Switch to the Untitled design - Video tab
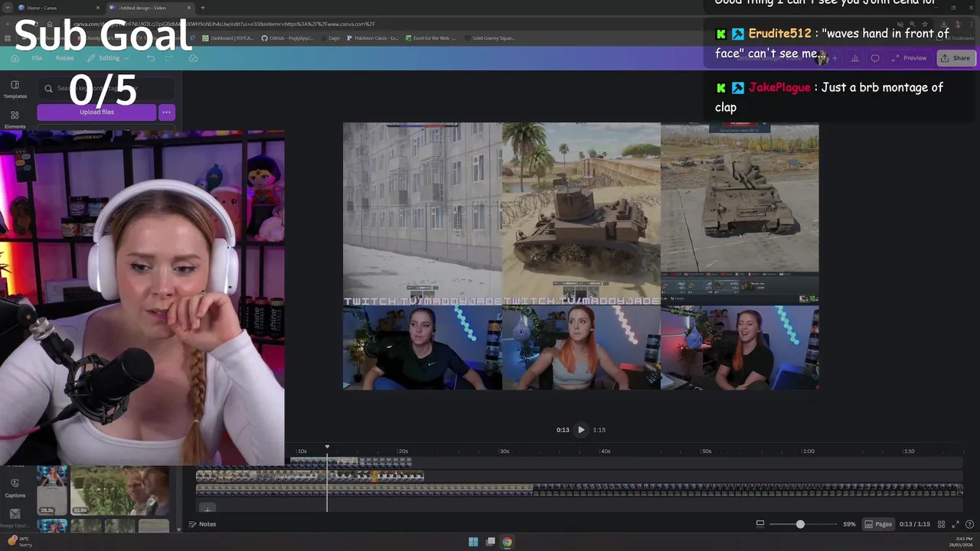This screenshot has height=551, width=980. click(x=149, y=8)
